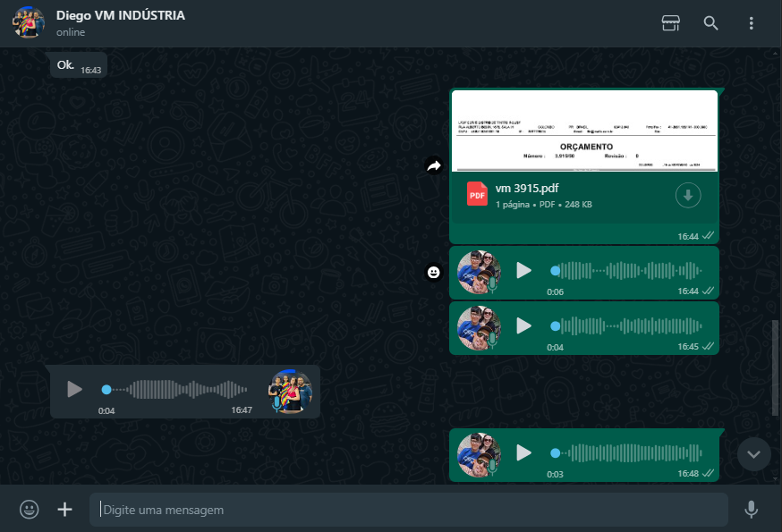Screen dimensions: 782x532
Task: Open Diego VM INDÚSTRIA contact info
Action: point(121,16)
